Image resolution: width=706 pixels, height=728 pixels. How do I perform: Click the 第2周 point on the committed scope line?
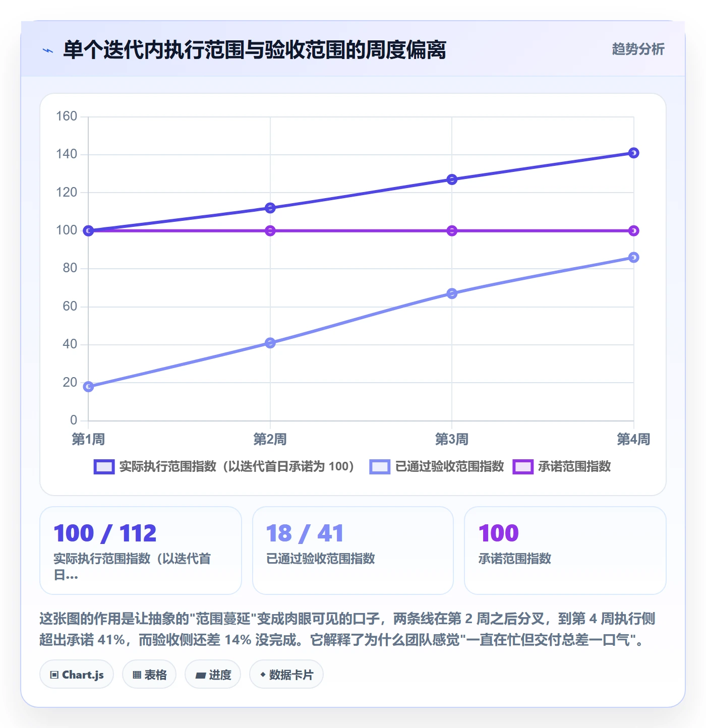[x=270, y=231]
